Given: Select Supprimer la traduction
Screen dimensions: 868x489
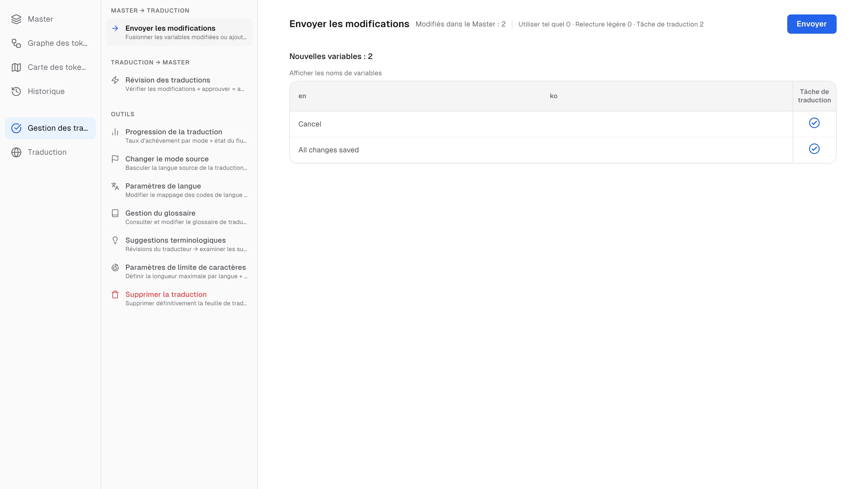Looking at the screenshot, I should pyautogui.click(x=179, y=298).
